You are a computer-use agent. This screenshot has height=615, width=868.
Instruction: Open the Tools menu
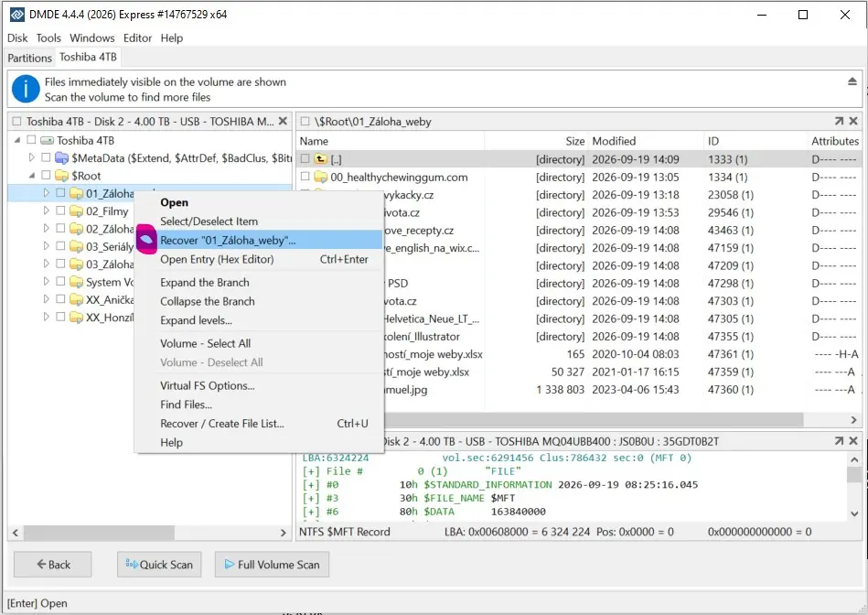(48, 38)
